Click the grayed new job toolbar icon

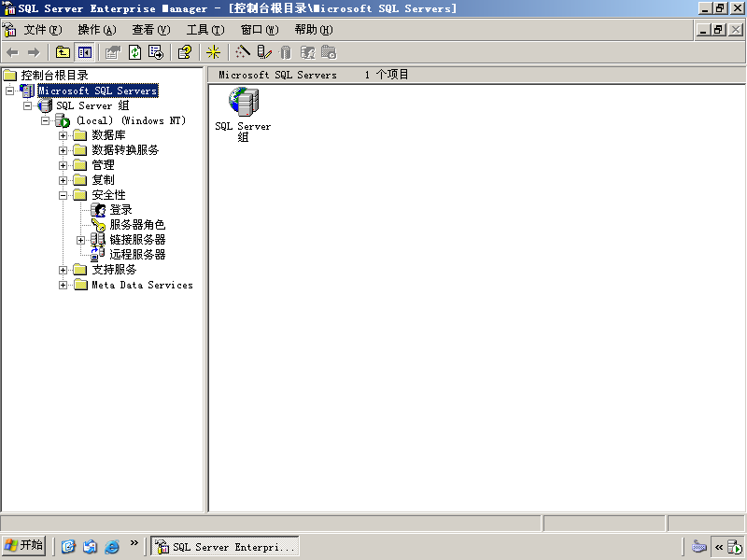329,52
